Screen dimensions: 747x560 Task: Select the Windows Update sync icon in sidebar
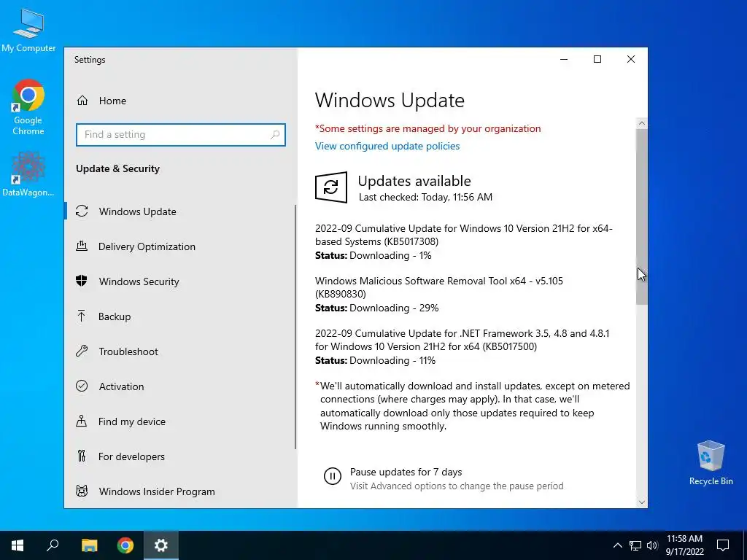coord(82,211)
